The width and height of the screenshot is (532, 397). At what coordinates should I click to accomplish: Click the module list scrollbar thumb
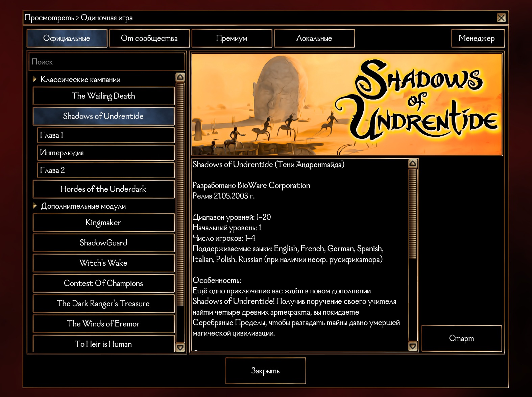click(180, 194)
